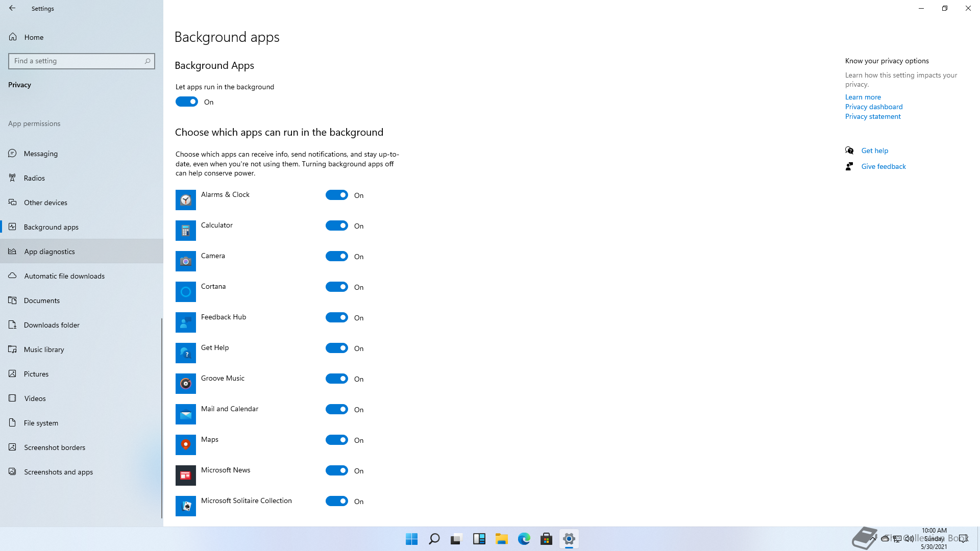This screenshot has width=980, height=551.
Task: Click Give feedback link
Action: (x=884, y=166)
